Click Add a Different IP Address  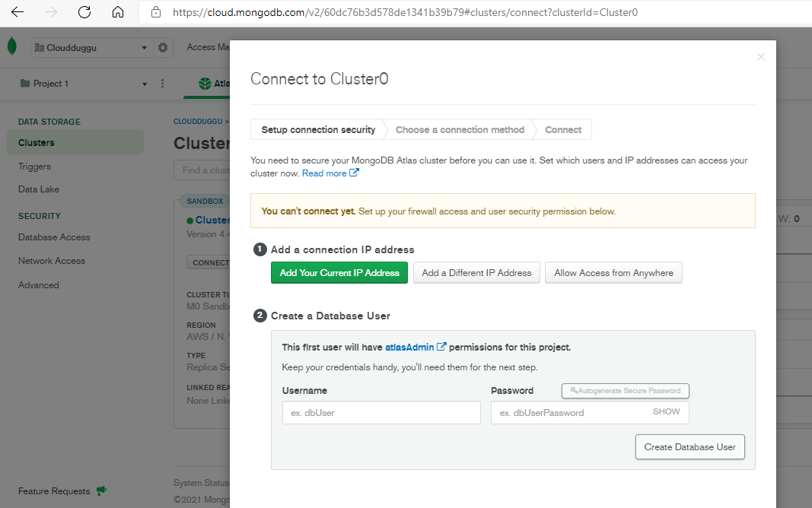[476, 272]
